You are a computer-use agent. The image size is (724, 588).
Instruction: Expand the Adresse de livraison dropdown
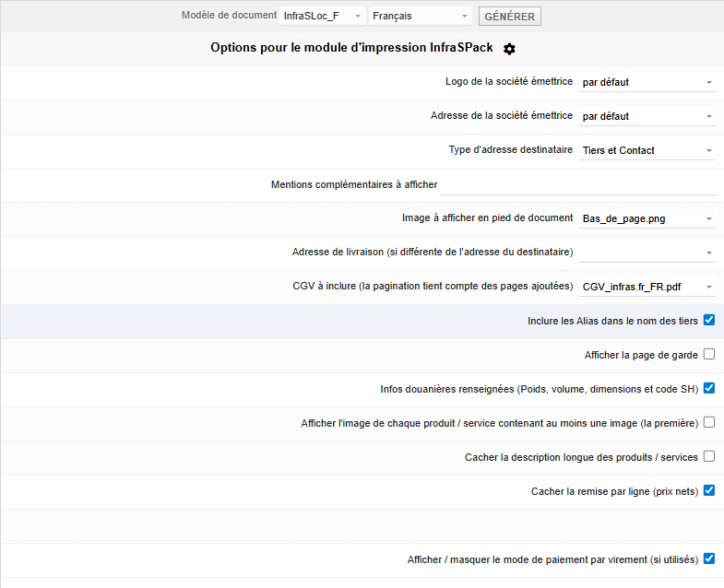[x=647, y=253]
